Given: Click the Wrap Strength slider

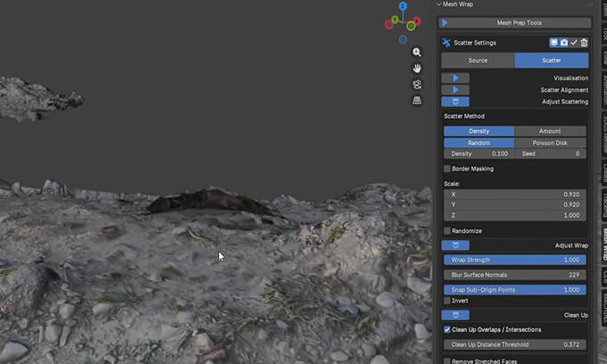Looking at the screenshot, I should (x=515, y=260).
